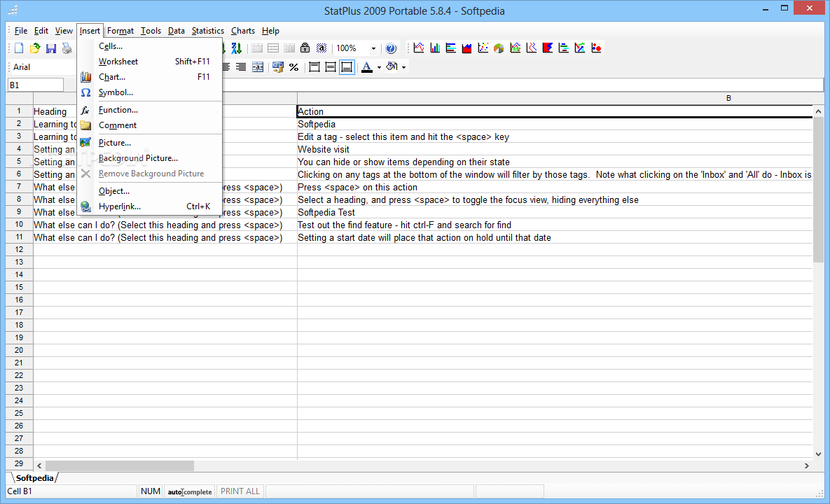
Task: Click the horizontal bar chart icon
Action: click(x=451, y=48)
